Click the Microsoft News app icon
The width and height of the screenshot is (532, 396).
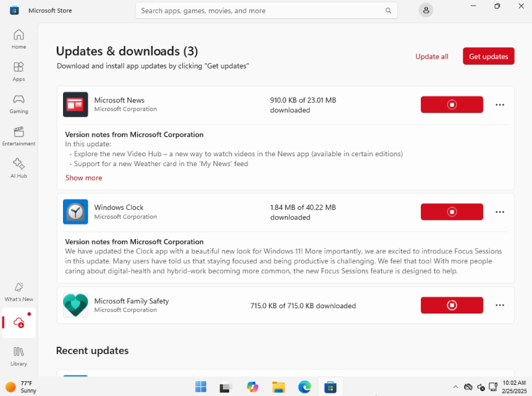(x=75, y=104)
